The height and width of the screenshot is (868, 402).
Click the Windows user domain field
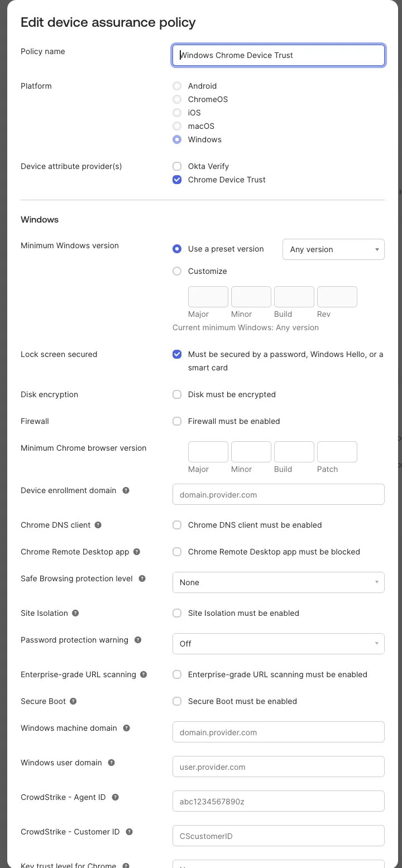tap(278, 766)
